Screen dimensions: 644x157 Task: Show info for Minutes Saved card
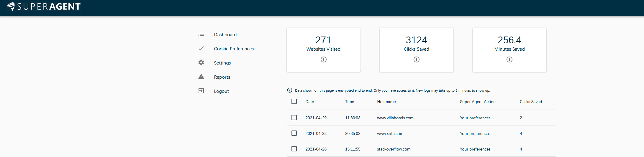pos(509,60)
